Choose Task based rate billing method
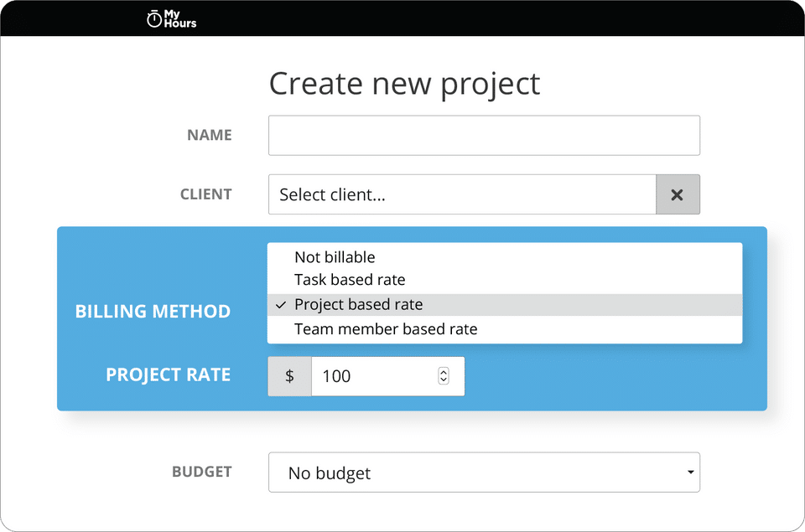 (350, 280)
